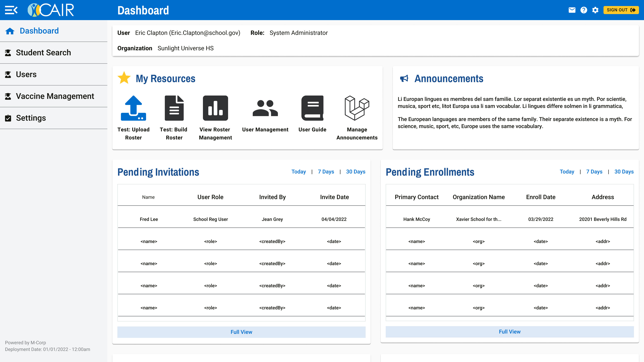Click the Manage Announcements icon

(357, 108)
